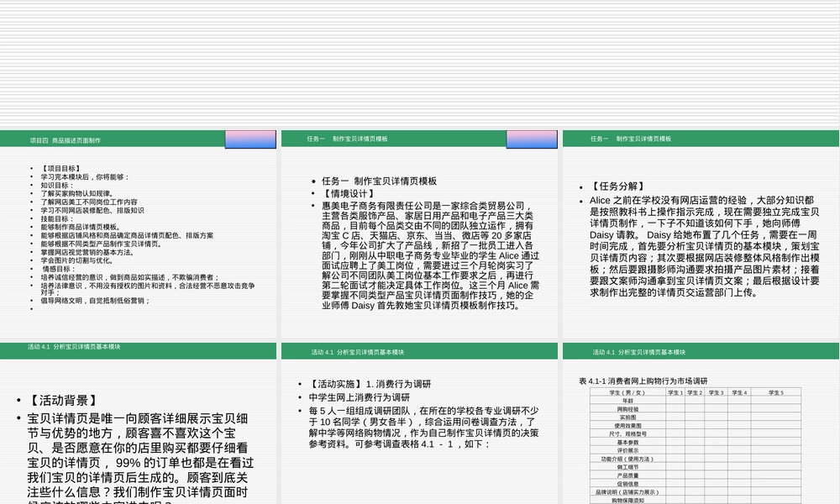
Task: Click the '基本参数' table row label
Action: (627, 443)
